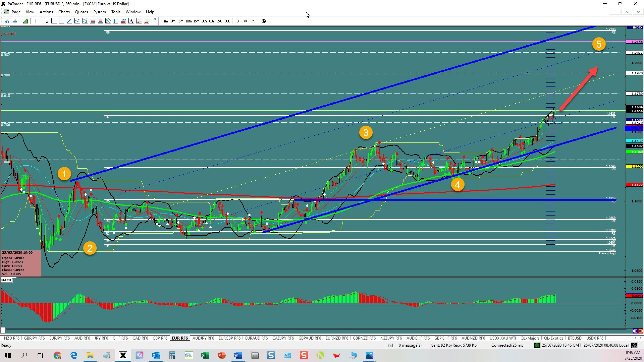Click the page tabs right arrow
The width and height of the screenshot is (644, 362).
pyautogui.click(x=640, y=338)
